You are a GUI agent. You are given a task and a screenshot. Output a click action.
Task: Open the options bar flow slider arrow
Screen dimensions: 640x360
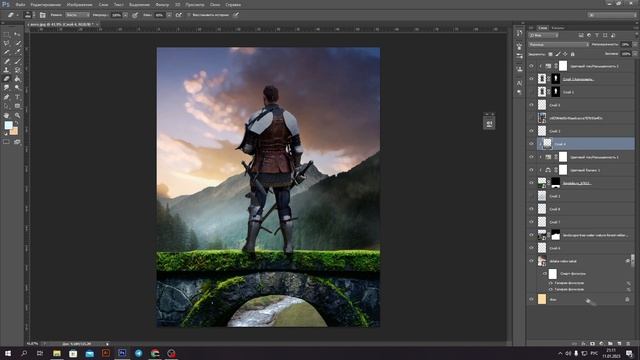pos(169,15)
